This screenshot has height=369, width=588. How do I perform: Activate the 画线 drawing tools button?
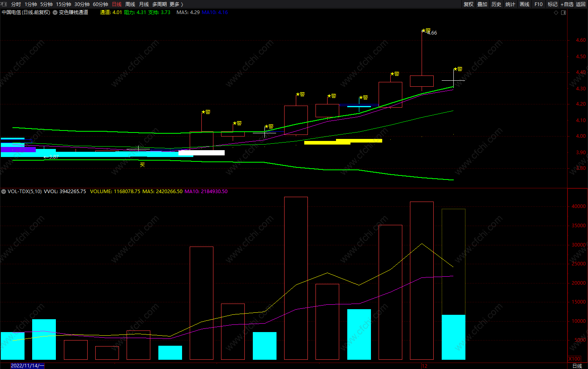click(524, 4)
